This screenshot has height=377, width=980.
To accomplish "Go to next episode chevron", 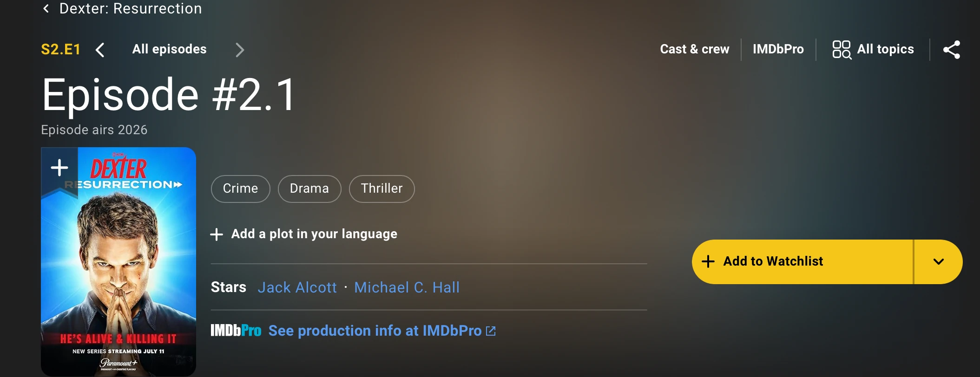I will 240,50.
